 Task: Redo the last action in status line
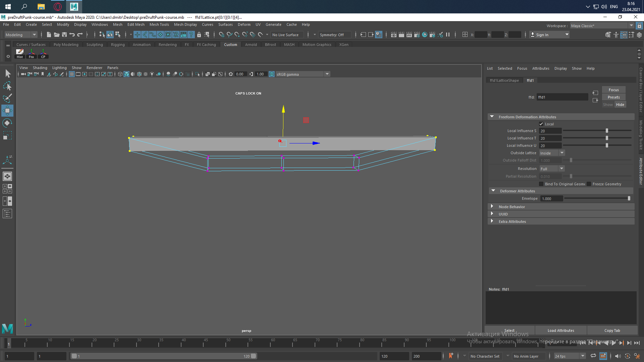coord(80,35)
